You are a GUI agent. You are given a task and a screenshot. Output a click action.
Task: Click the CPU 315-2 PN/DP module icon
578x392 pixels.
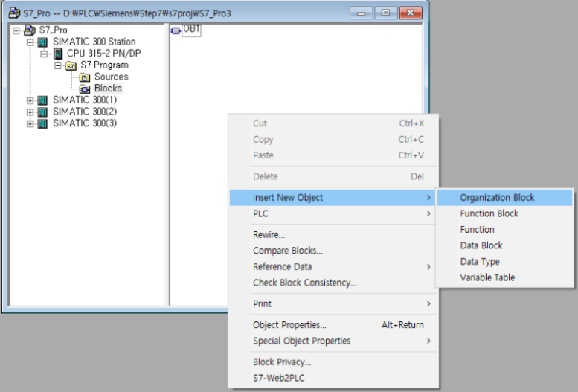tap(58, 54)
